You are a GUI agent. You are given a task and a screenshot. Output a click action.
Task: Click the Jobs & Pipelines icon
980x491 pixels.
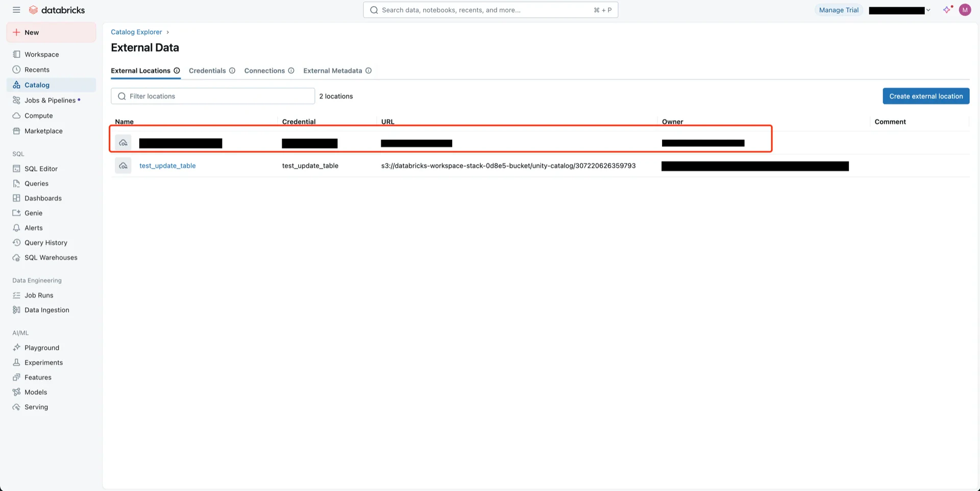click(16, 100)
